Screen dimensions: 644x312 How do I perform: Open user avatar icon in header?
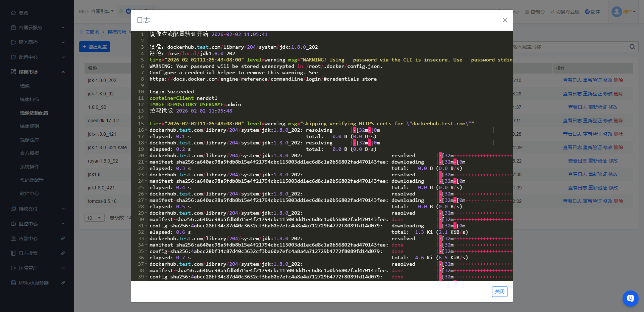coord(616,12)
